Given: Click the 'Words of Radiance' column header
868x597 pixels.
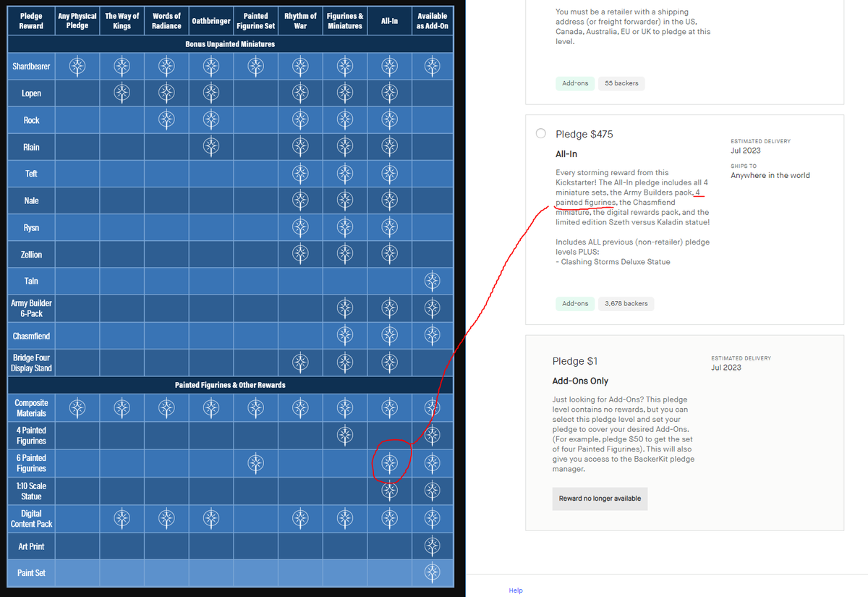Looking at the screenshot, I should pos(166,20).
